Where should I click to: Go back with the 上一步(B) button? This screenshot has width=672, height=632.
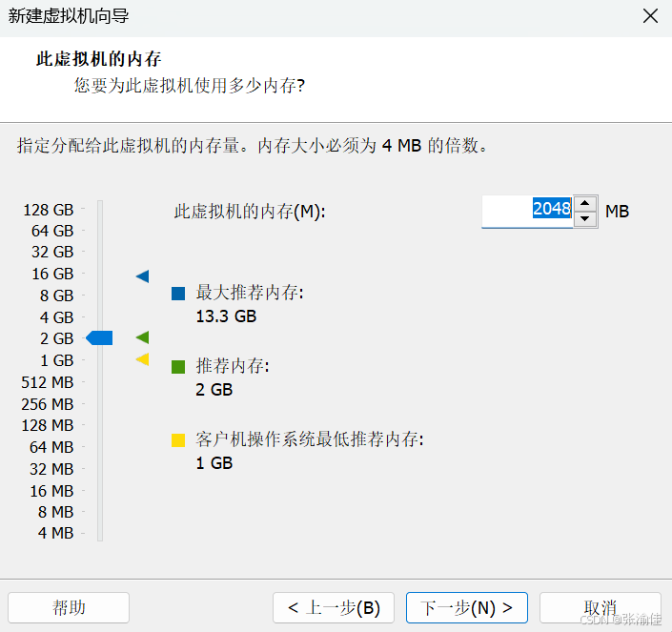pyautogui.click(x=334, y=607)
